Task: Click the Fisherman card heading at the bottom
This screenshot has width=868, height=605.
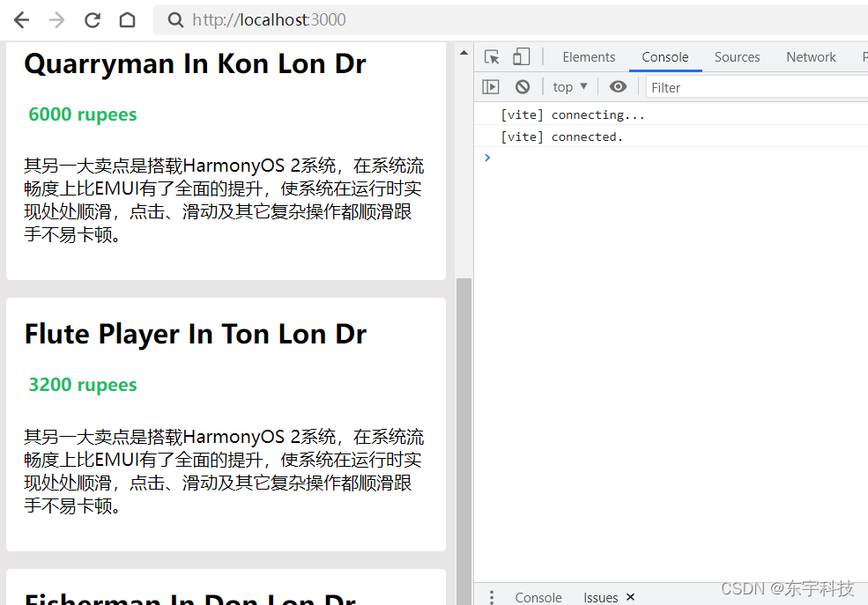Action: click(x=189, y=598)
